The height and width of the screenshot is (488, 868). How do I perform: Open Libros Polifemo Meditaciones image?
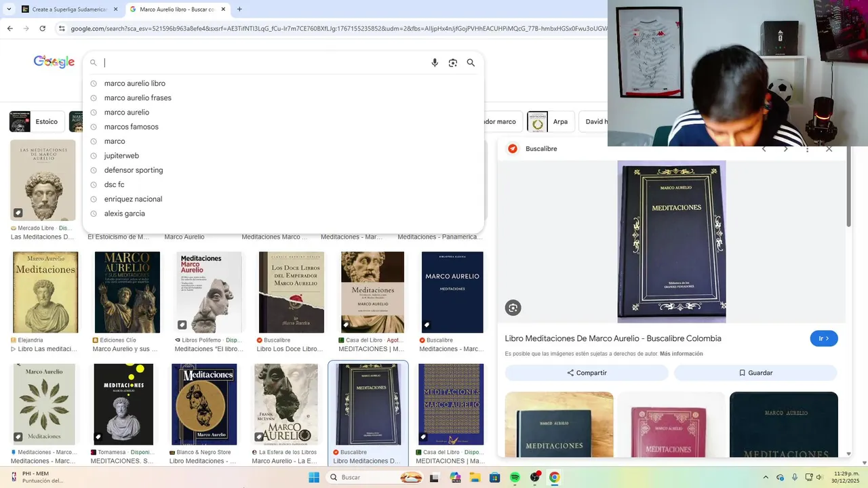209,292
